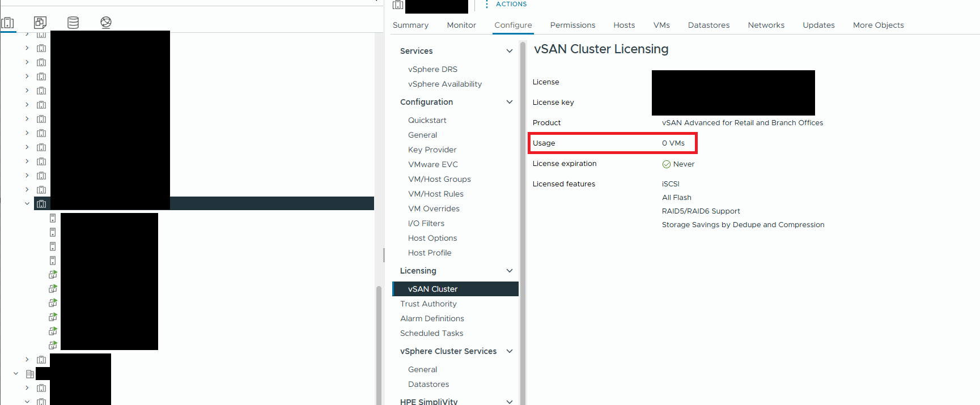The image size is (980, 405).
Task: Open VMware EVC settings
Action: coord(433,164)
